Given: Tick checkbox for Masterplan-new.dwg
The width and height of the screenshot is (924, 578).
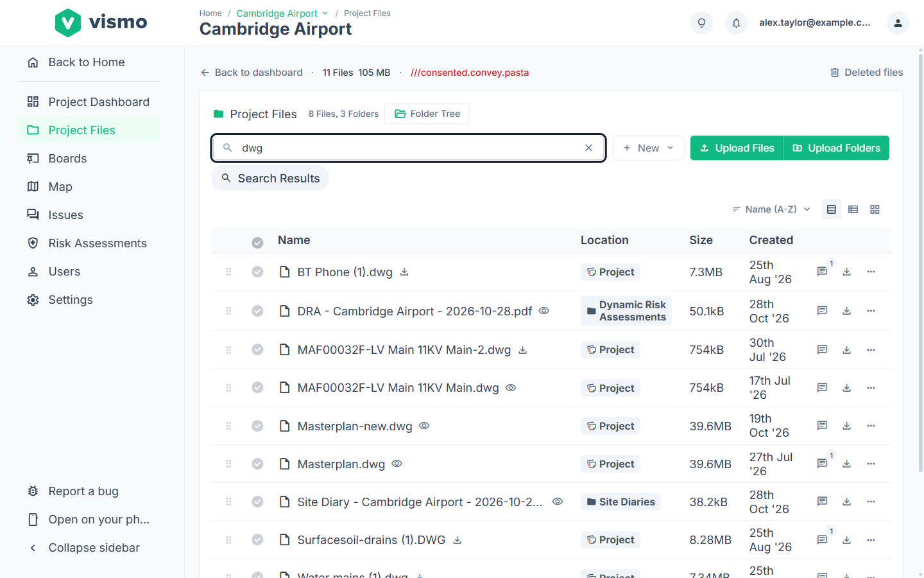Looking at the screenshot, I should pyautogui.click(x=257, y=426).
